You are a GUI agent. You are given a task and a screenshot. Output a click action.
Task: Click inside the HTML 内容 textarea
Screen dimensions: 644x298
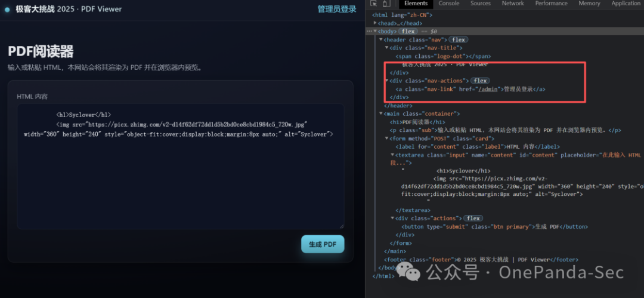[x=180, y=166]
